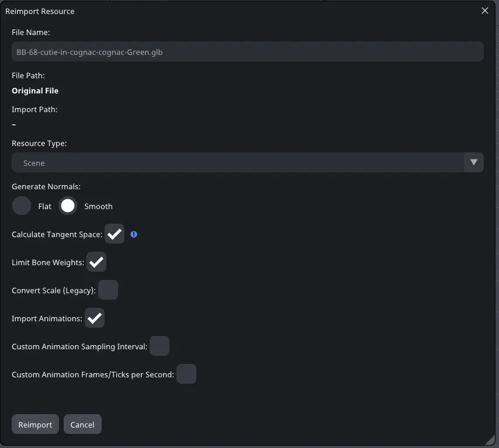Screen dimensions: 499x448
Task: Disable the Limit Bone Weights checkbox
Action: pyautogui.click(x=96, y=262)
